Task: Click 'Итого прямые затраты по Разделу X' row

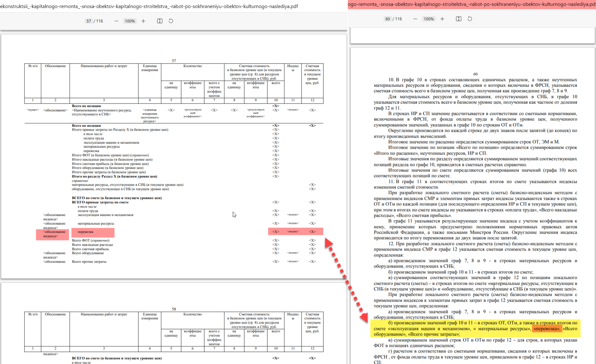Action: 120,130
